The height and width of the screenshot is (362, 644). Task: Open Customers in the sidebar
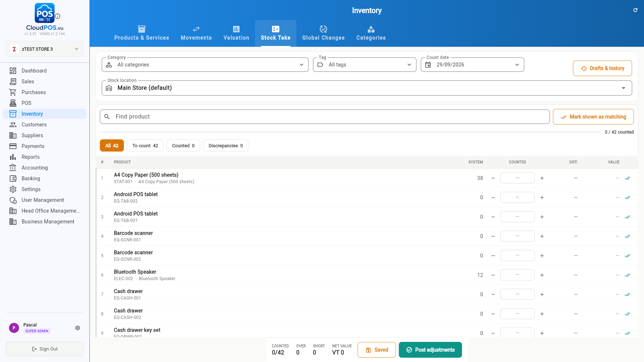45,125
